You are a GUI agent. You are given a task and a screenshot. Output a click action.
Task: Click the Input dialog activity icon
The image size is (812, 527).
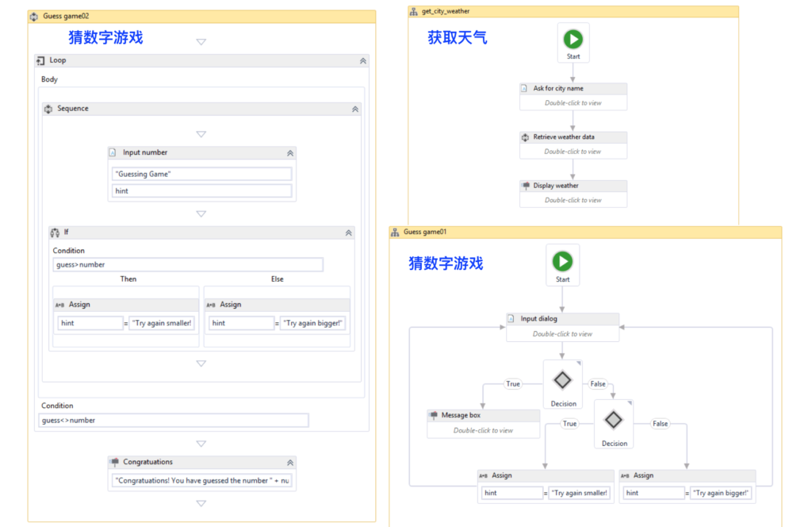click(511, 319)
